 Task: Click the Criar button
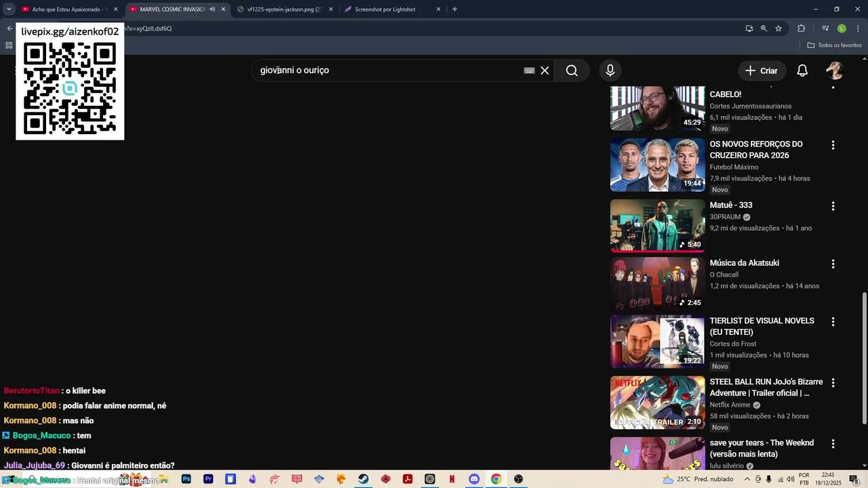pos(762,70)
